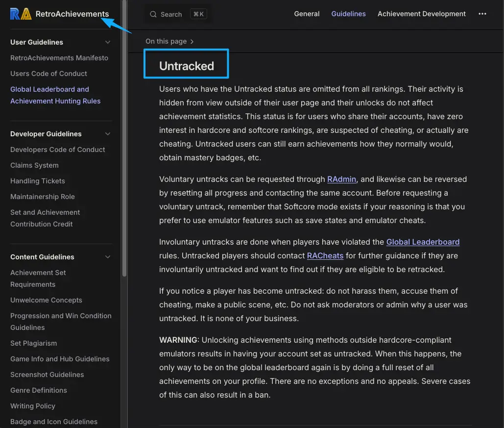Click the ⌘K shortcut badge
Screen dimensions: 504x428
point(198,14)
